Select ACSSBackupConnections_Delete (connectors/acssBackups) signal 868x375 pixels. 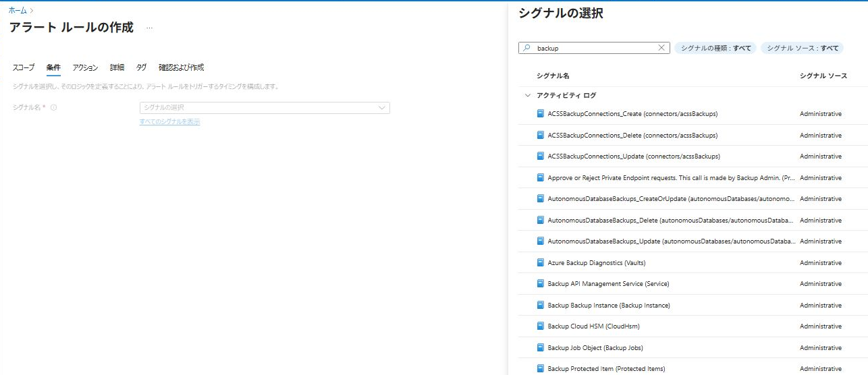tap(693, 135)
